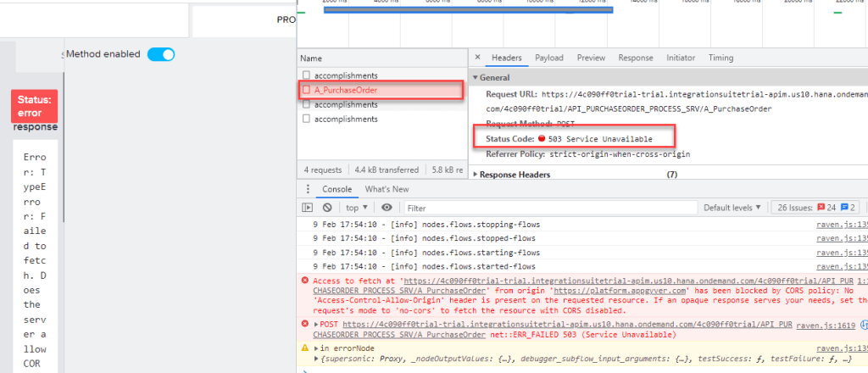
Task: Click the blue info issues count
Action: (849, 208)
